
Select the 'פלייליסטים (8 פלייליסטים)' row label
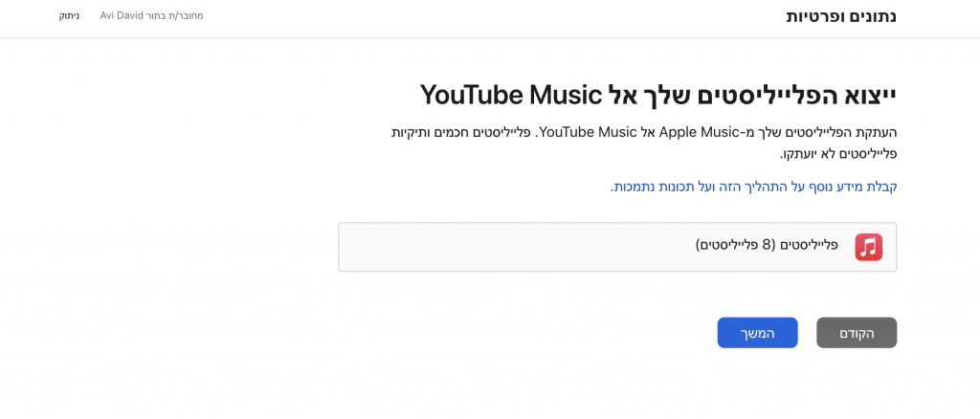tap(767, 244)
